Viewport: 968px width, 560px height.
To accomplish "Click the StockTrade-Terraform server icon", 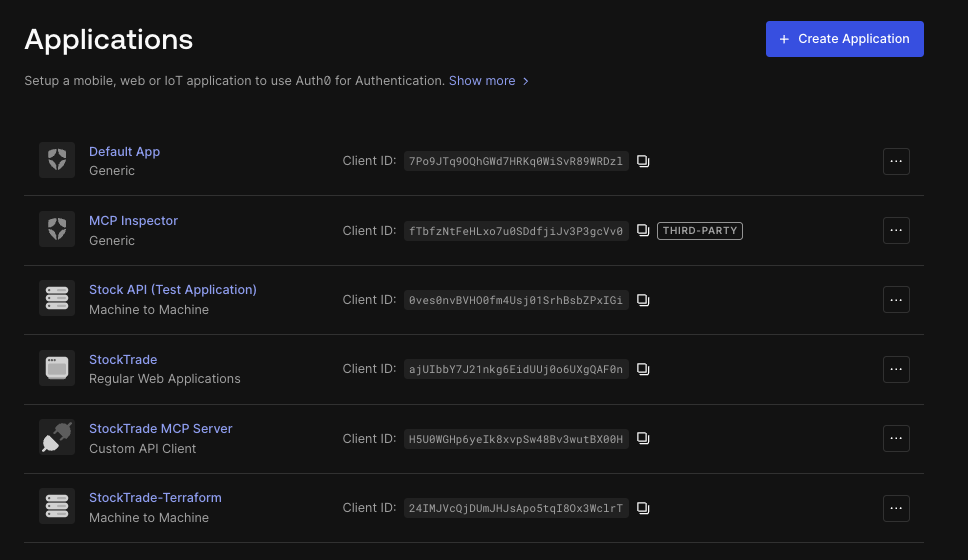I will (57, 506).
